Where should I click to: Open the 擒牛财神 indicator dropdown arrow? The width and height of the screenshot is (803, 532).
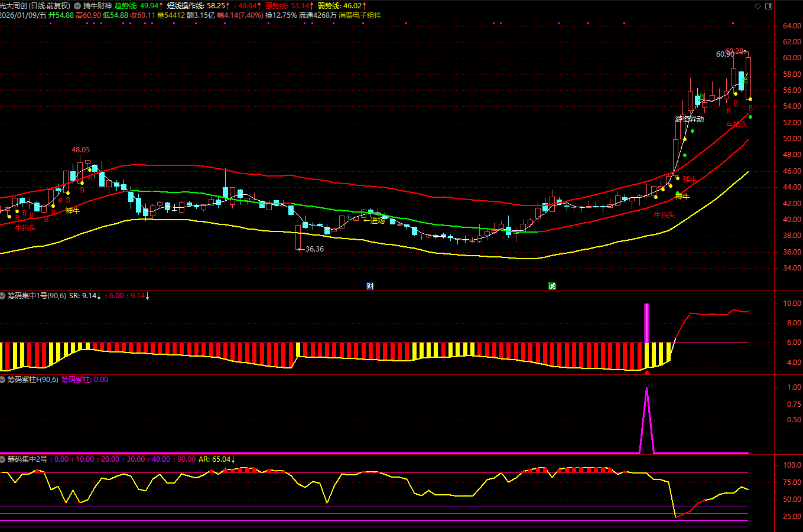pos(77,6)
